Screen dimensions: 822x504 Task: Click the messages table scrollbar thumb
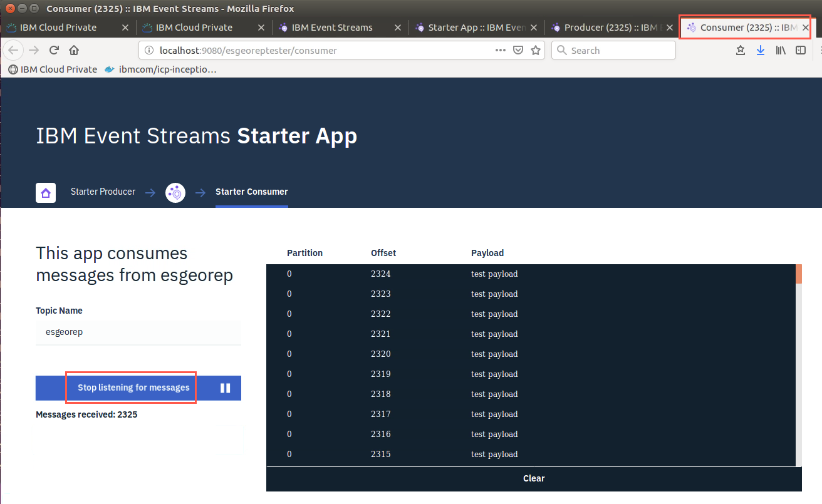[x=799, y=274]
